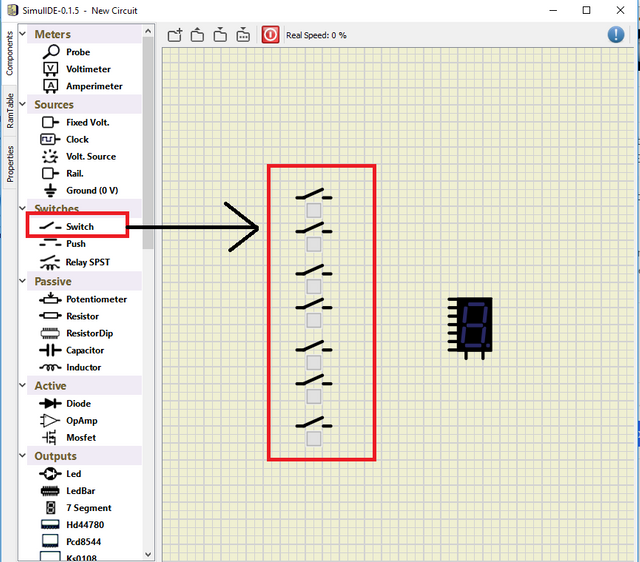Select the Relay SPST icon
This screenshot has height=562, width=640.
50,262
